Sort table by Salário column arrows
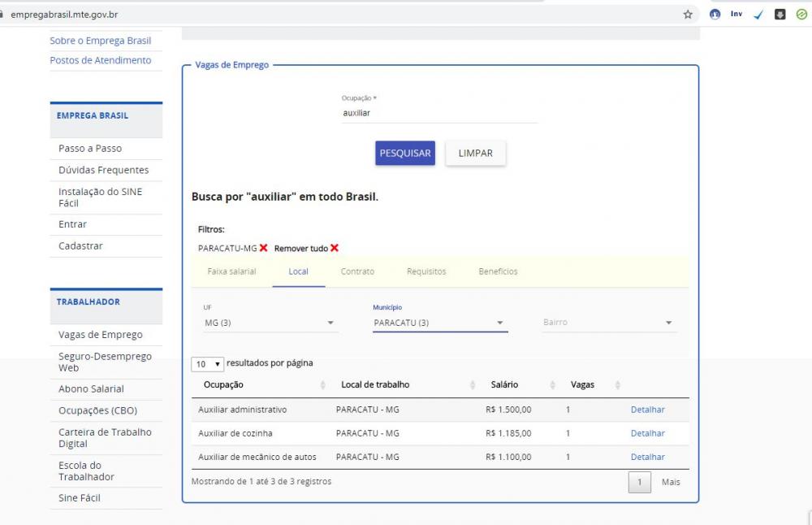Screen dimensions: 812x525 click(x=552, y=384)
